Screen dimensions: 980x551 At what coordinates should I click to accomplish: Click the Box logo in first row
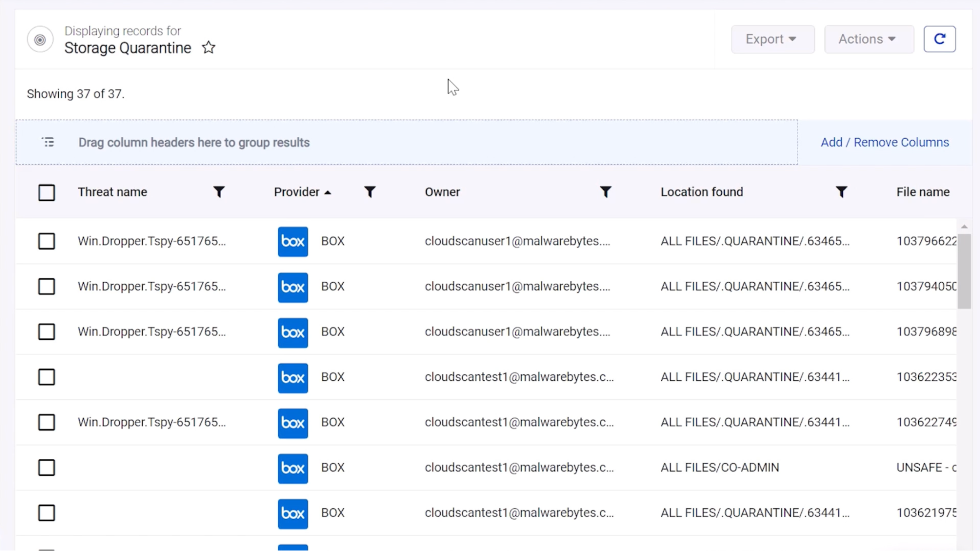(293, 241)
